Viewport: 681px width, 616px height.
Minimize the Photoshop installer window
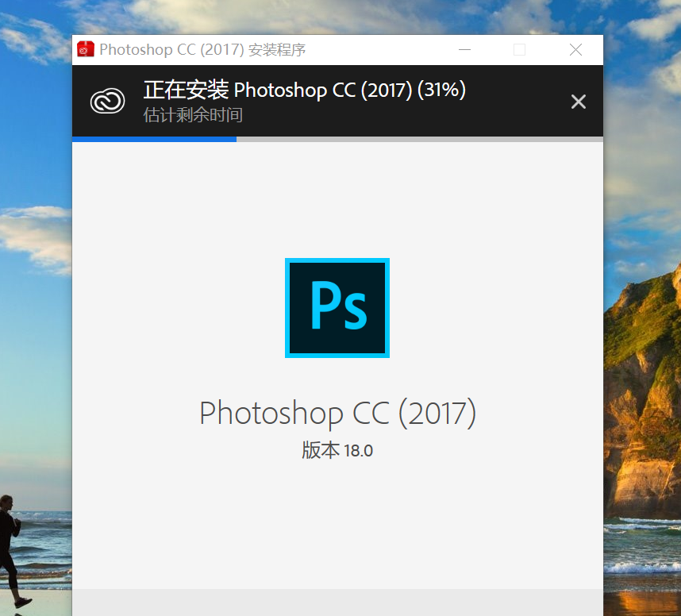coord(464,50)
